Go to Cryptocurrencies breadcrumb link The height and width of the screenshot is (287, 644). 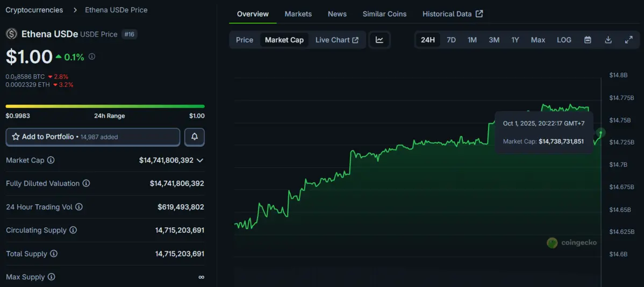pyautogui.click(x=34, y=10)
